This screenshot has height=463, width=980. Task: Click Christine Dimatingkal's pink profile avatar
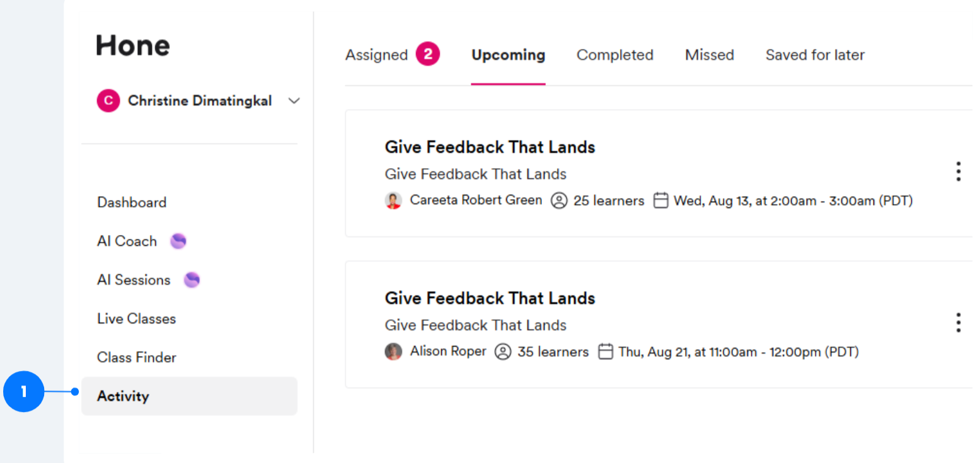click(x=108, y=101)
